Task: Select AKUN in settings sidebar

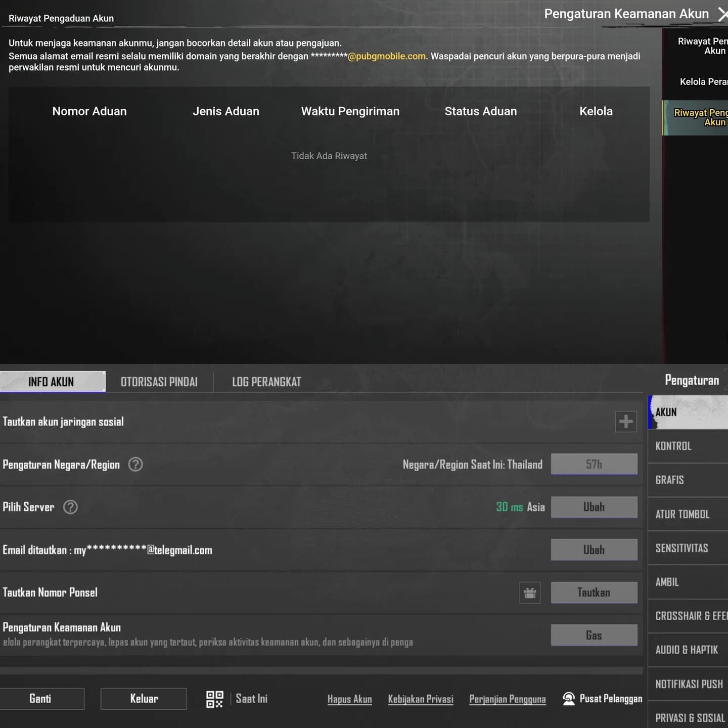Action: pos(688,412)
